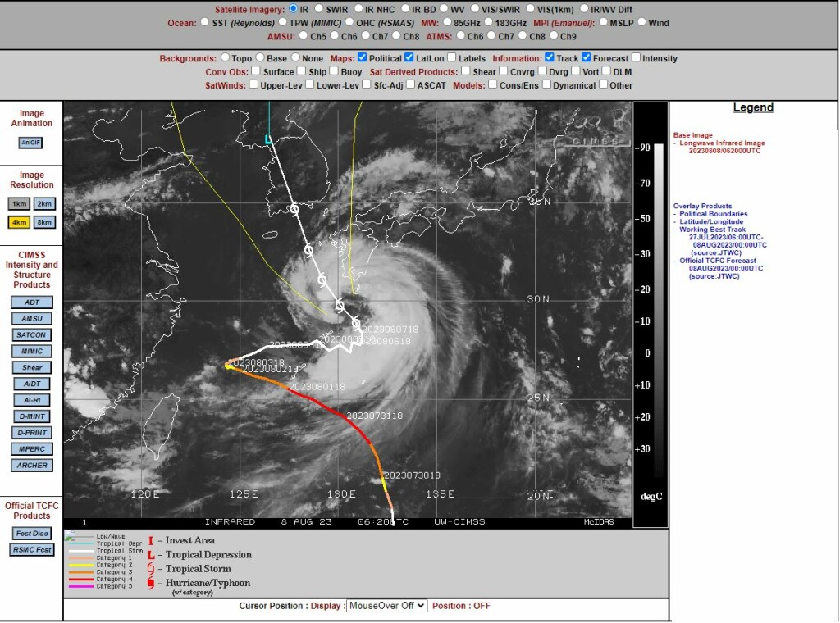Click the Fcst Disc official product button

tap(31, 534)
